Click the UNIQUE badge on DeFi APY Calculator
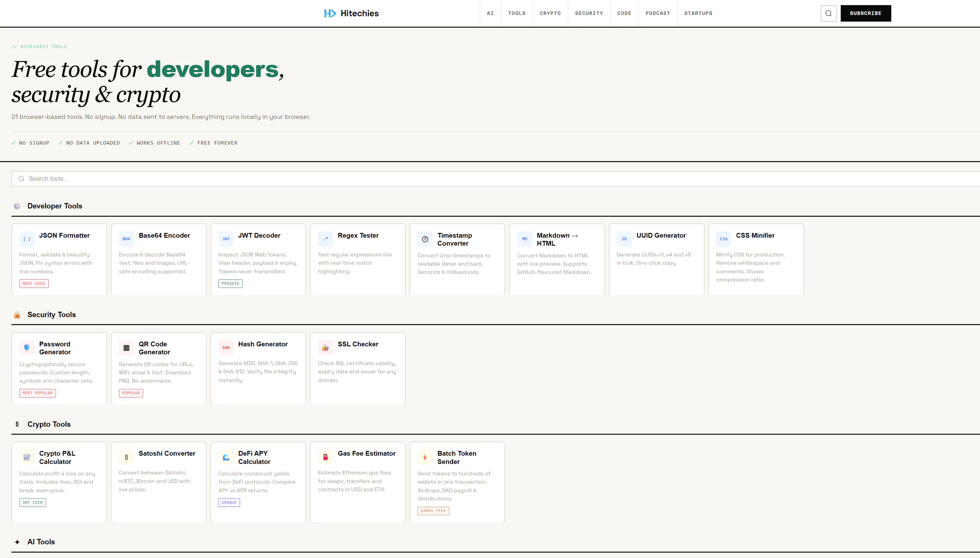Viewport: 980px width, 558px height. [x=229, y=502]
